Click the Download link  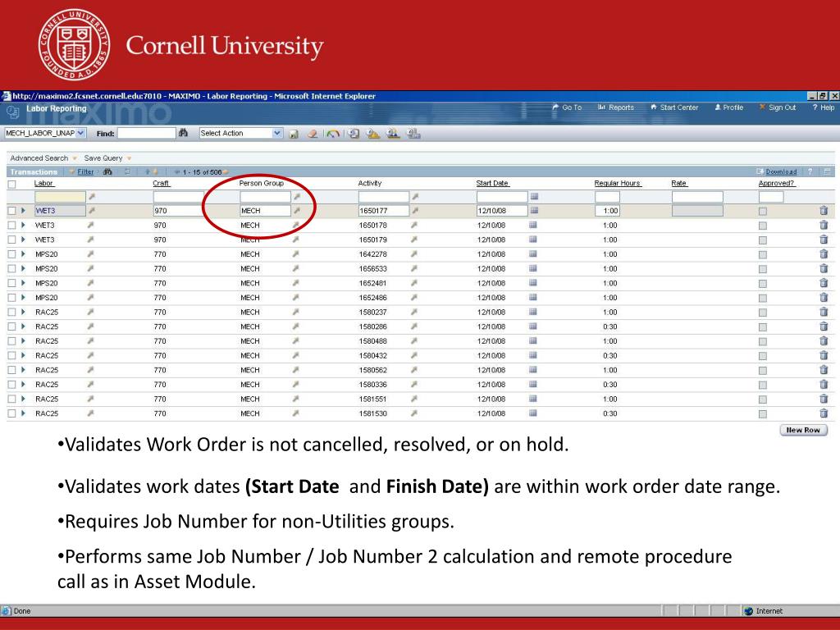tap(781, 172)
